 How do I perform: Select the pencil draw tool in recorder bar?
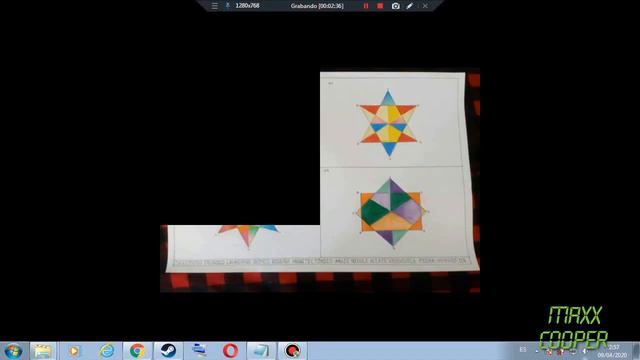point(410,6)
